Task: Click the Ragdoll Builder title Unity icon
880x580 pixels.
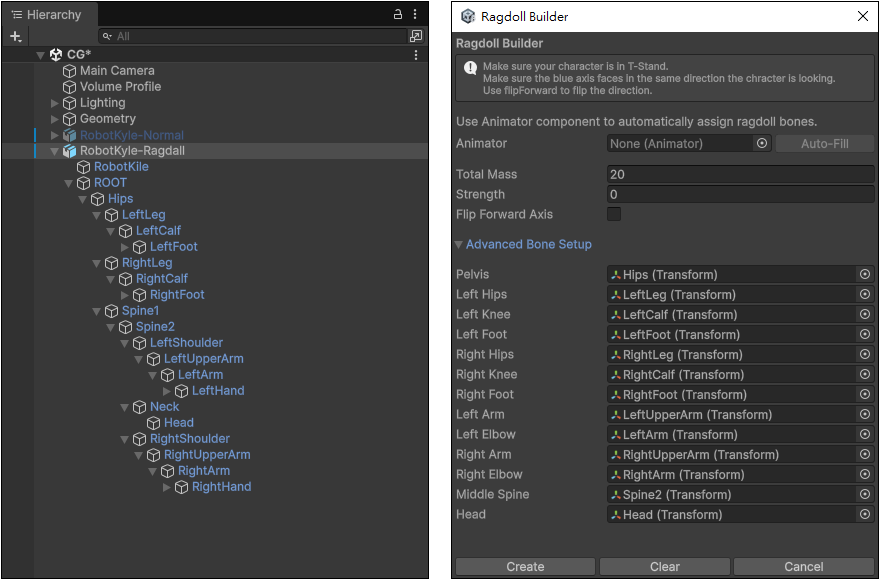Action: coord(468,16)
